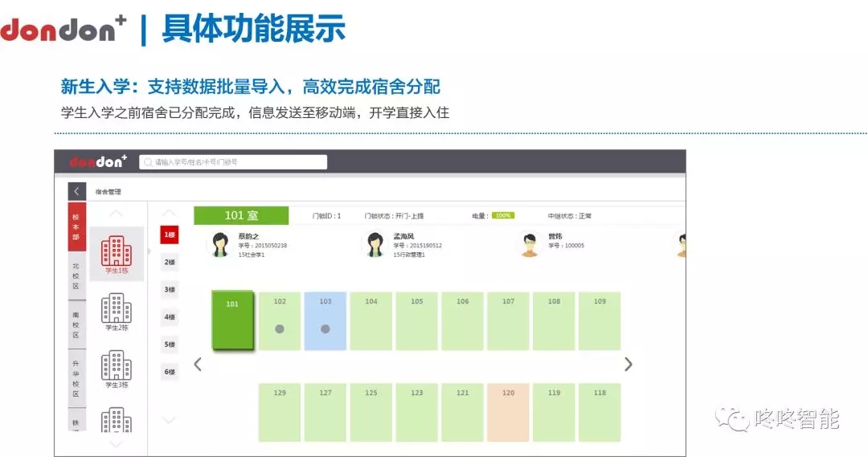The height and width of the screenshot is (457, 868).
Task: Move the floor list down with its down chevron
Action: [169, 421]
